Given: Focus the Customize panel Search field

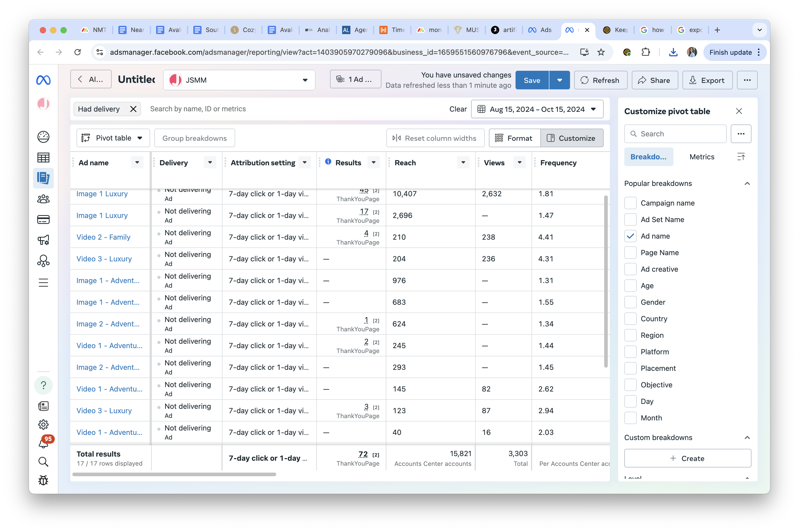Looking at the screenshot, I should coord(675,134).
